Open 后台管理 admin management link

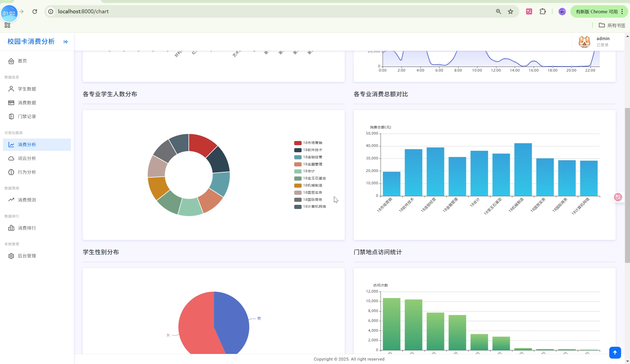click(27, 256)
